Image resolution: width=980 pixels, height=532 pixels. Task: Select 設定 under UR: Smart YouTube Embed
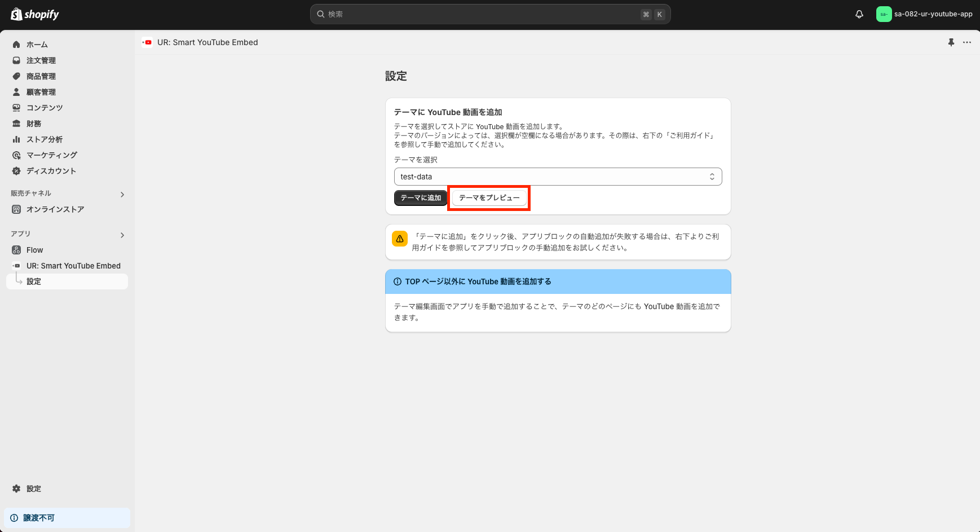[x=33, y=281]
